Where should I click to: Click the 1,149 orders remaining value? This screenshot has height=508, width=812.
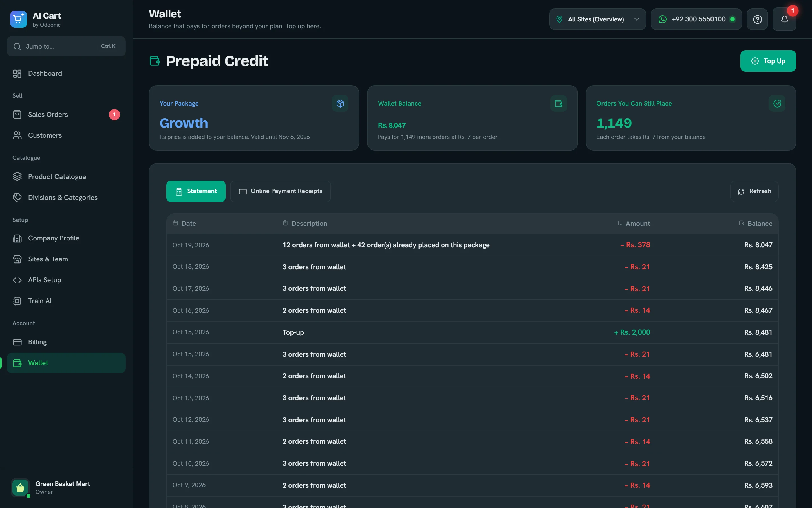coord(614,123)
